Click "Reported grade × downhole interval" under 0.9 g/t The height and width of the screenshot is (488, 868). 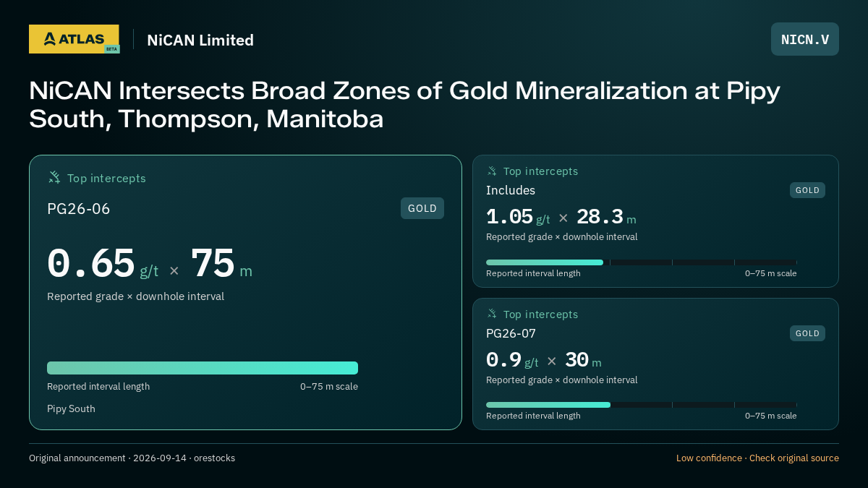(x=562, y=380)
